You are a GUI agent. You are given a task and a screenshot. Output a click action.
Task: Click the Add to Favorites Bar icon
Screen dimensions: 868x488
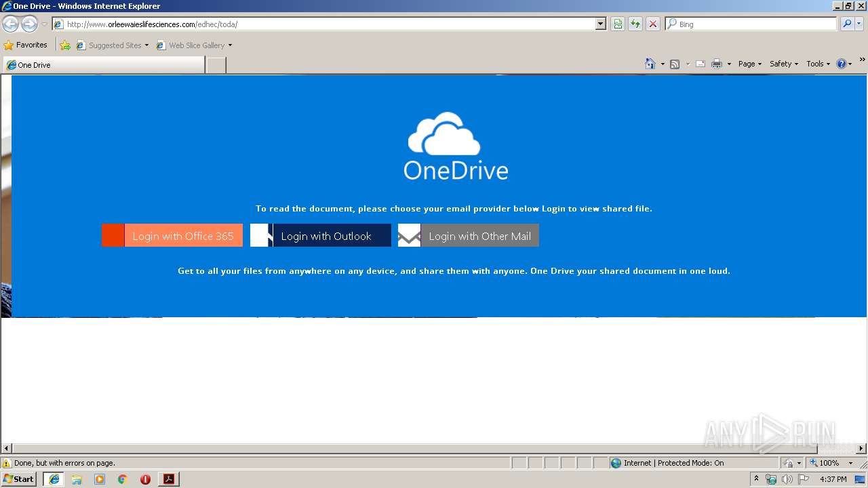pyautogui.click(x=65, y=45)
